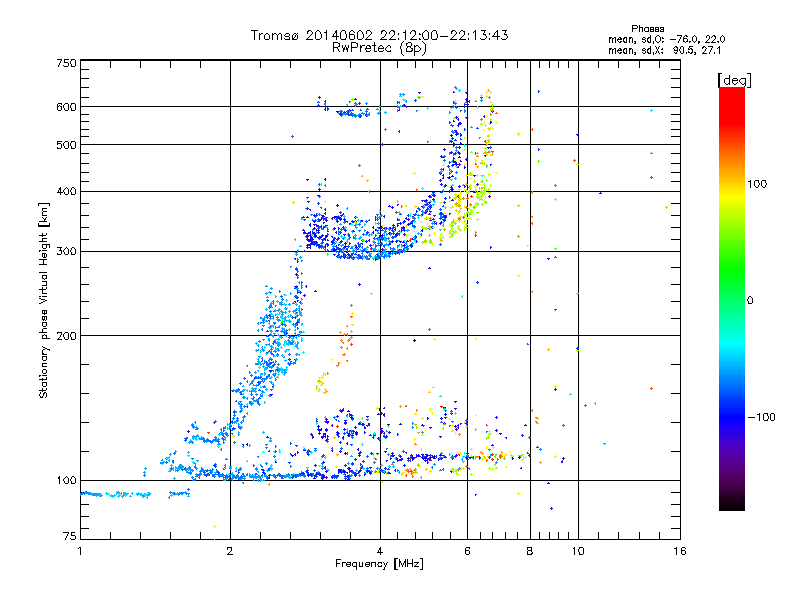
Task: Click the colorbar '100' tick label
Action: [757, 184]
